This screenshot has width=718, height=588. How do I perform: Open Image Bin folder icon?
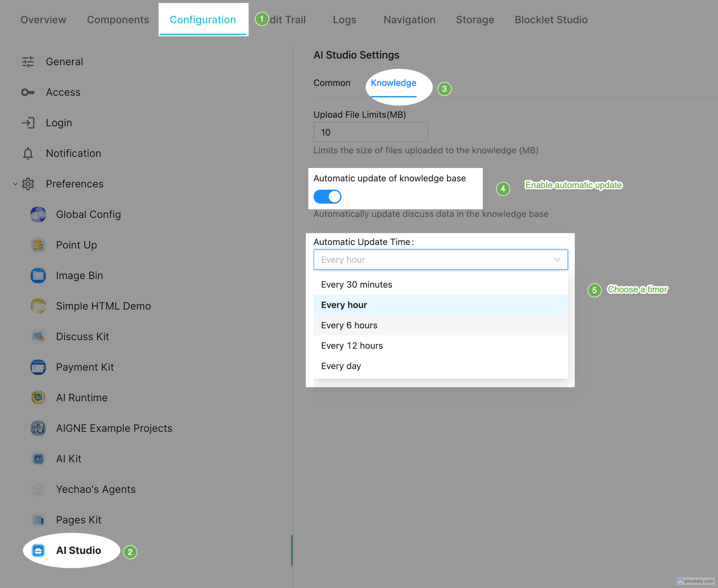click(38, 275)
